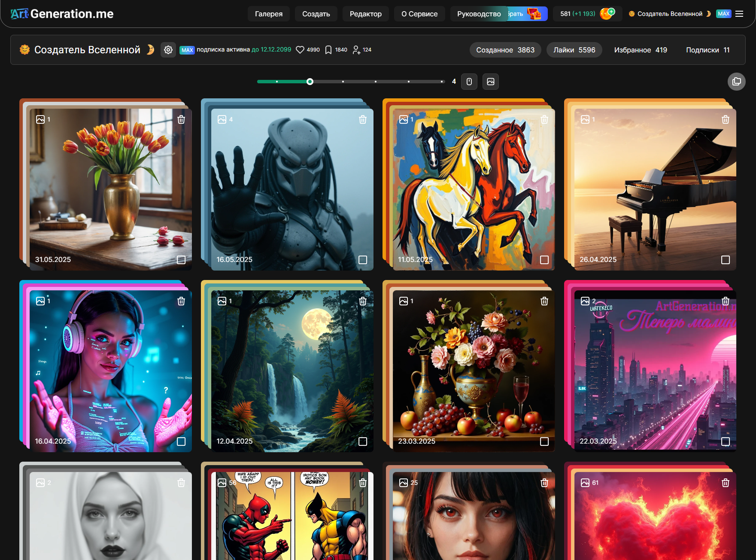
Task: Select the checkbox on the 12.04.2025 waterfall card
Action: coord(363,441)
